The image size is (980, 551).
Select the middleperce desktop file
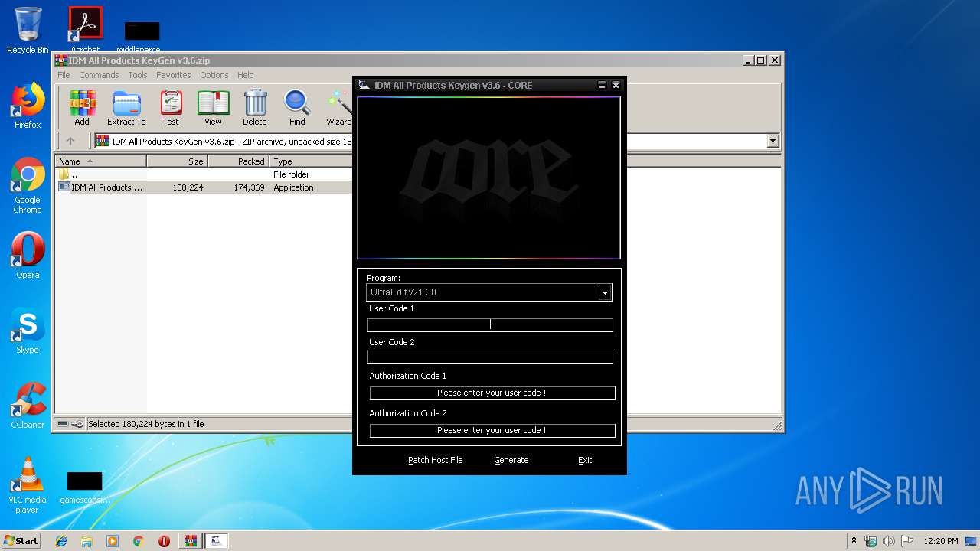pos(139,38)
